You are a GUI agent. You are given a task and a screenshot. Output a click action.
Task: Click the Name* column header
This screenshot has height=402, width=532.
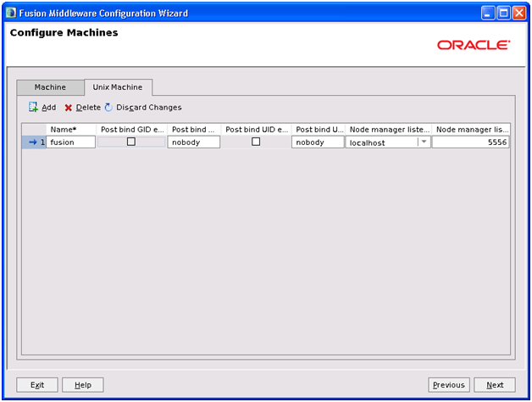point(71,130)
